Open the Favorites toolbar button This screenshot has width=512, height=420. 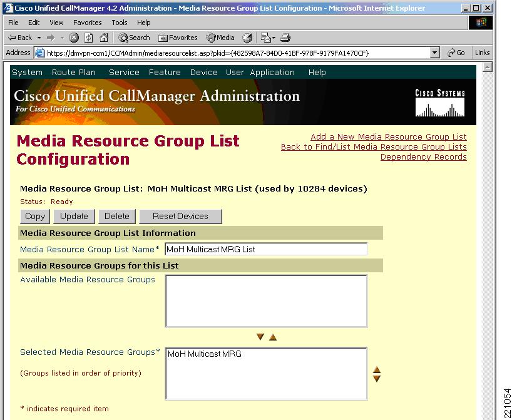coord(178,38)
